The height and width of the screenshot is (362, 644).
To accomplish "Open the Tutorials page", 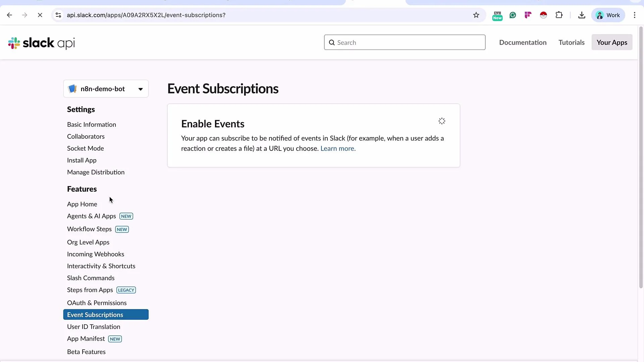I will pyautogui.click(x=571, y=43).
